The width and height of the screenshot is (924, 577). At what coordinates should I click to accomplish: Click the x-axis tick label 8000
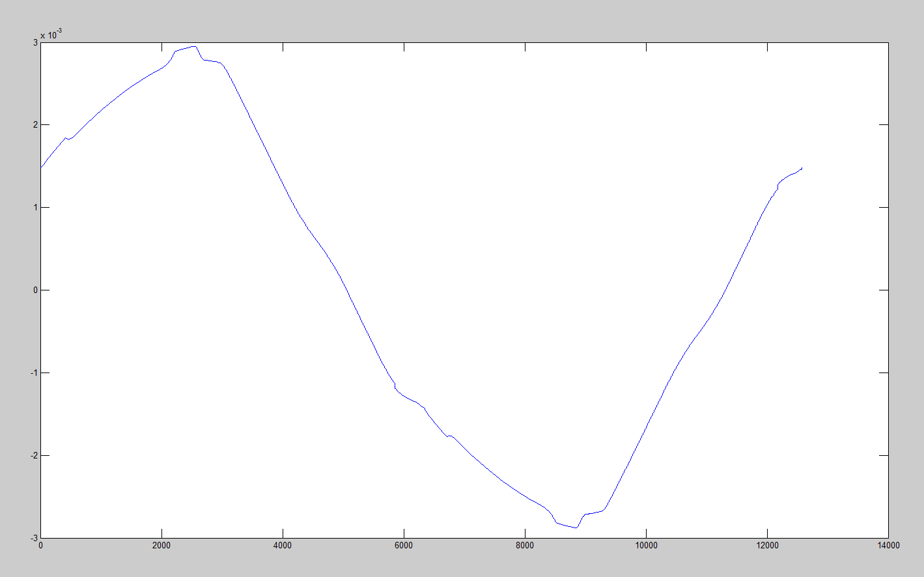click(525, 546)
